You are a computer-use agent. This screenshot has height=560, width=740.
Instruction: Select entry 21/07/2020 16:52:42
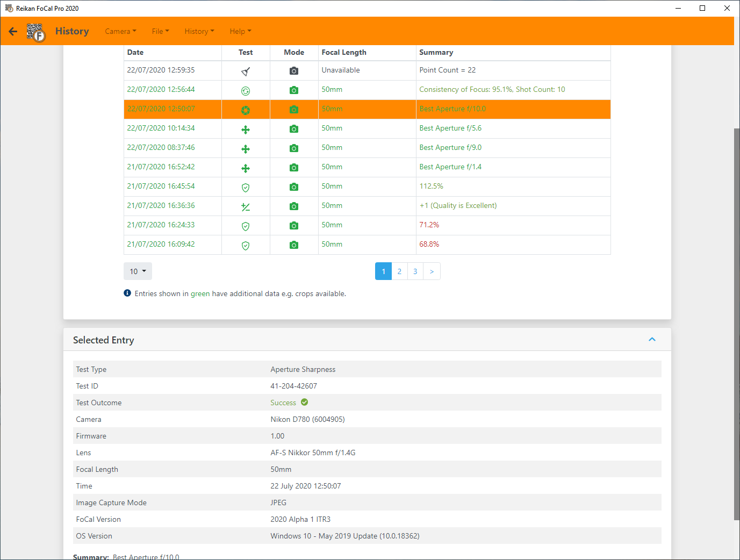pos(161,167)
